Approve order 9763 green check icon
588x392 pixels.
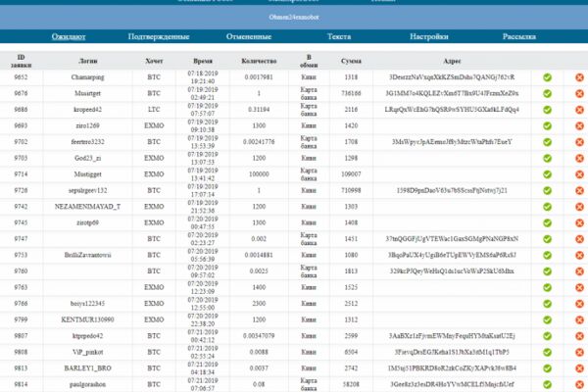pyautogui.click(x=548, y=287)
